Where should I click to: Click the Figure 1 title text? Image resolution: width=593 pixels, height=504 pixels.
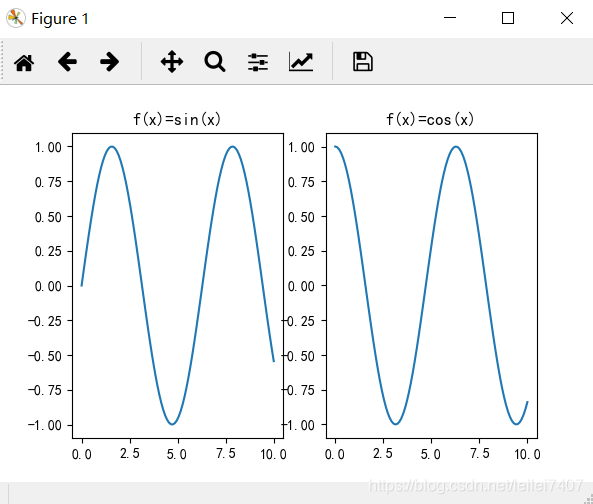click(60, 19)
